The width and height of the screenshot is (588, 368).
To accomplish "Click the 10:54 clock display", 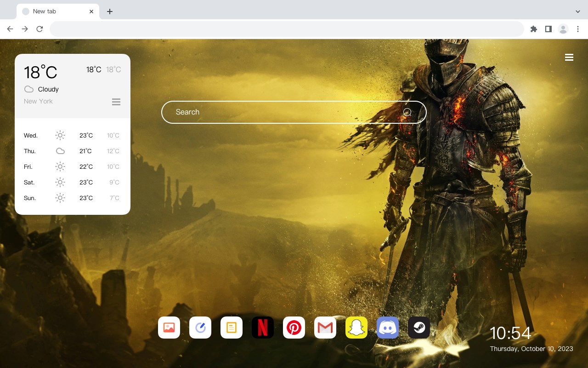I will [510, 333].
